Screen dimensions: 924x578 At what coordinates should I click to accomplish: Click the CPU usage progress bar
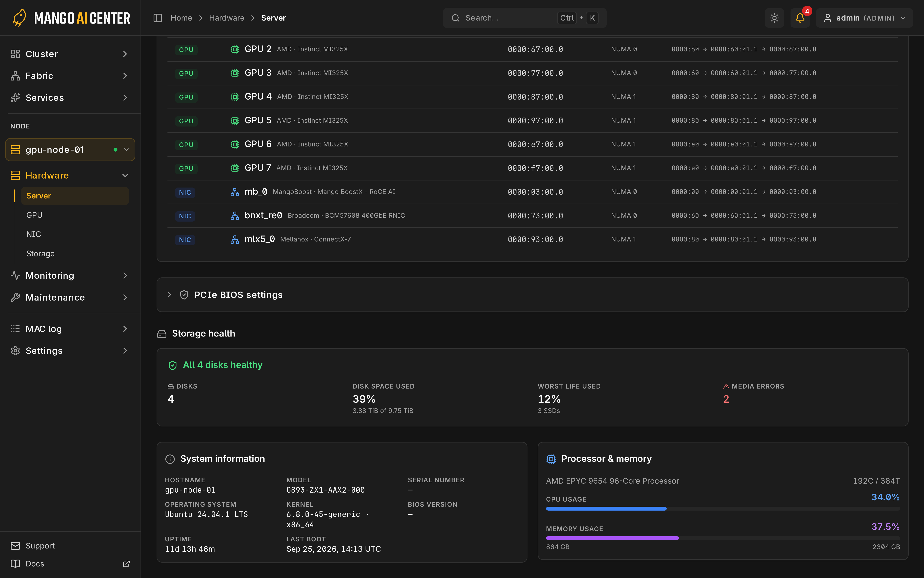point(723,508)
